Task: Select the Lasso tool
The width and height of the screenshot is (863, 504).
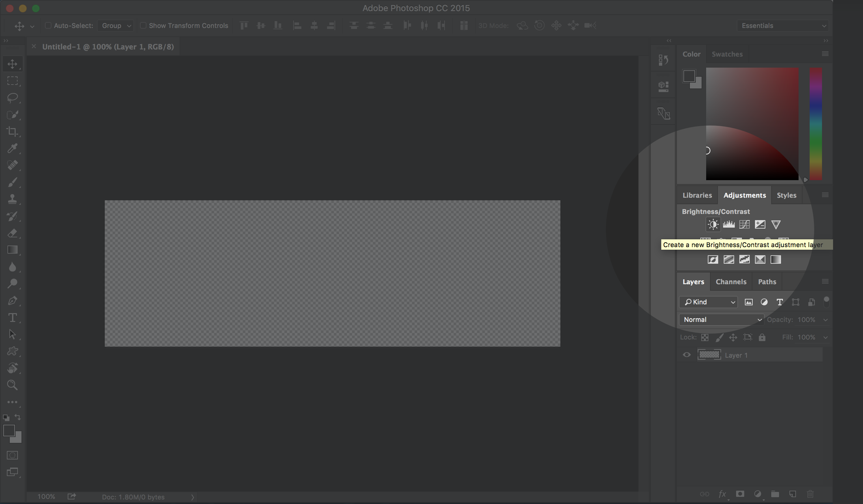Action: pyautogui.click(x=12, y=98)
